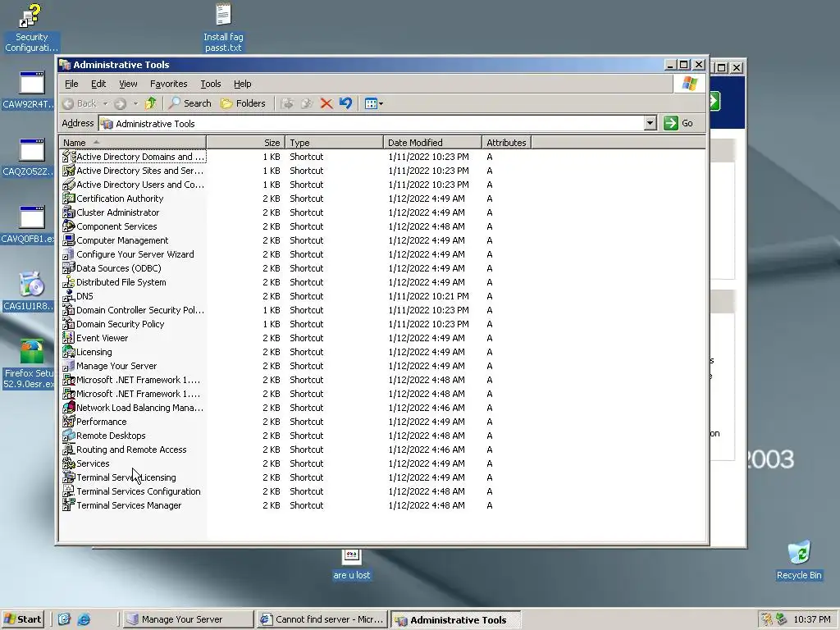Click the Undo toolbar icon
The width and height of the screenshot is (840, 630).
pos(345,103)
